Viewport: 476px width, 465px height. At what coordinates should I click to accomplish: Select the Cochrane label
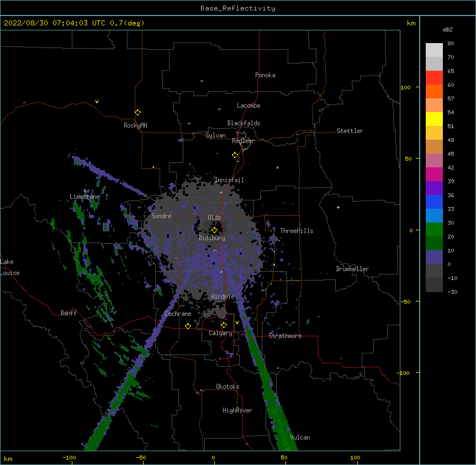178,314
